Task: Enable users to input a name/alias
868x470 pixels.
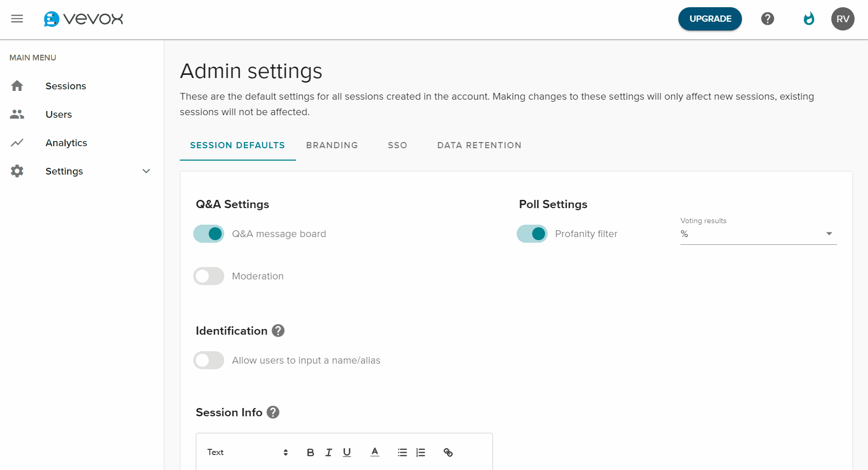Action: pyautogui.click(x=208, y=360)
